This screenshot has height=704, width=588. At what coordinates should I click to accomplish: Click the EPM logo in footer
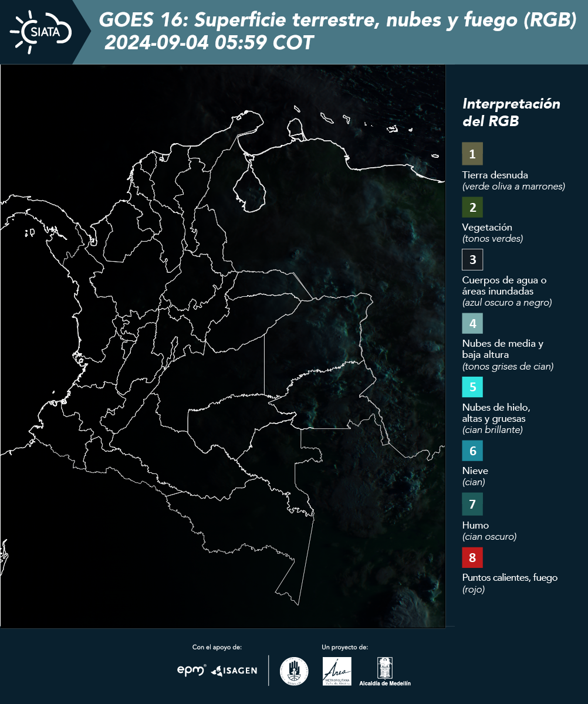tap(192, 670)
